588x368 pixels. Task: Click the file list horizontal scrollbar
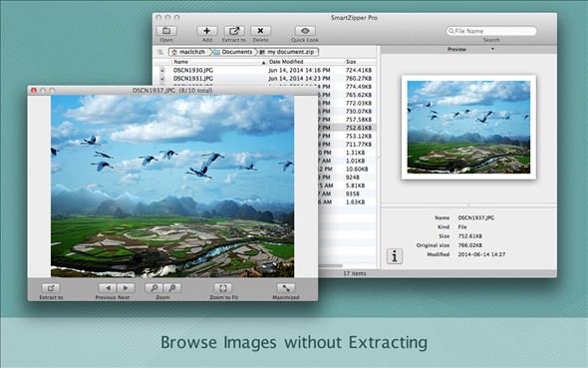pyautogui.click(x=330, y=265)
